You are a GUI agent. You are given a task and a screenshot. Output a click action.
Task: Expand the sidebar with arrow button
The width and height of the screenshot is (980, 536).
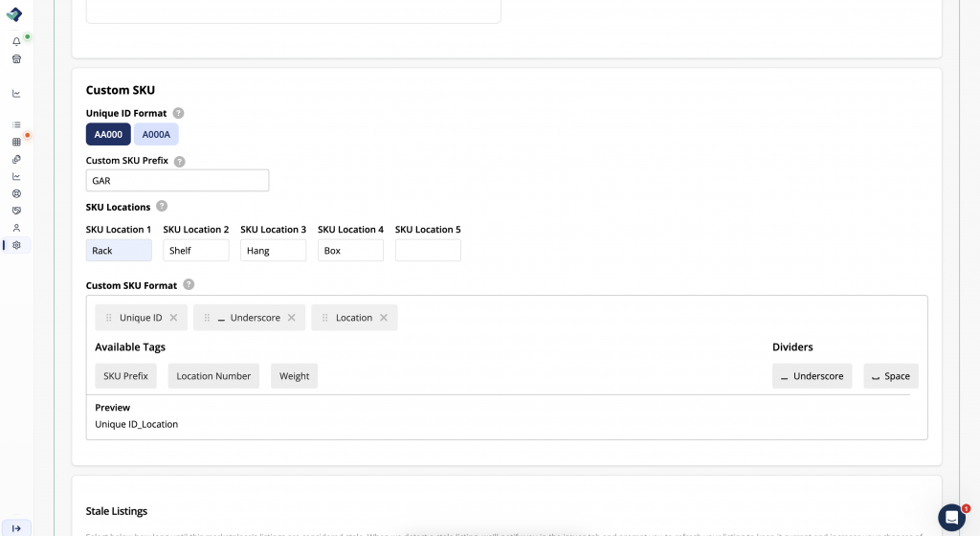(x=16, y=528)
